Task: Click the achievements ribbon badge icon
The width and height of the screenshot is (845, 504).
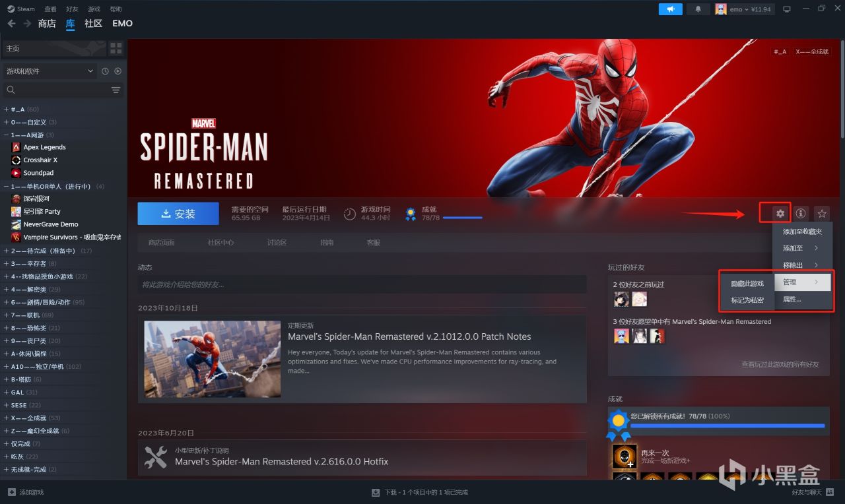Action: (x=411, y=214)
